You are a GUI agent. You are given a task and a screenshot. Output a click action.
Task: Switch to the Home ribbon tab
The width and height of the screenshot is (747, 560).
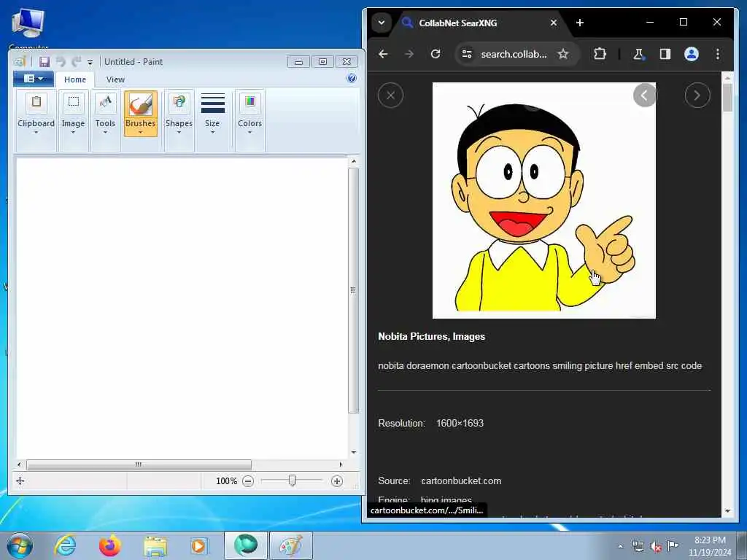coord(75,79)
